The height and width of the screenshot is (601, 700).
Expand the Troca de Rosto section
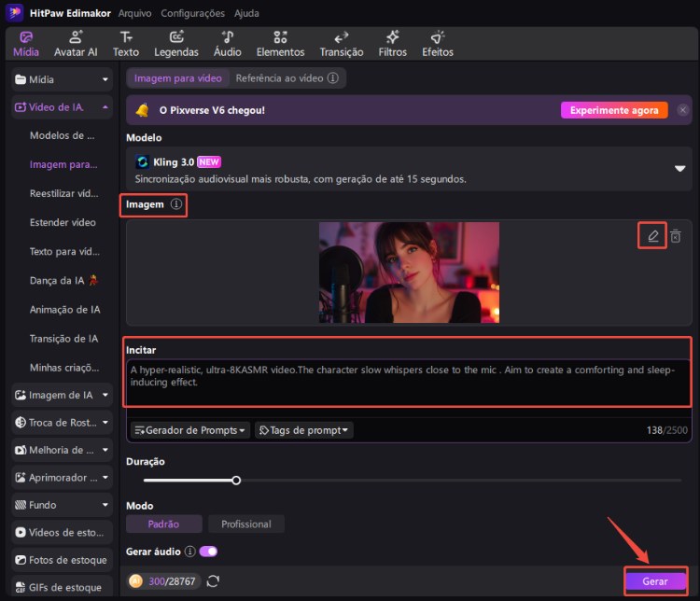(x=62, y=423)
